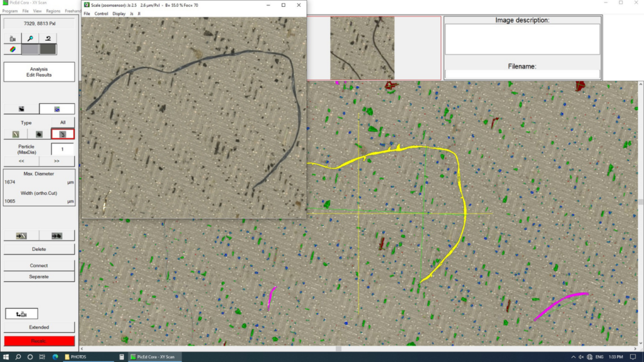Click the return-to-camera icon button
The image size is (644, 362).
pos(21,314)
